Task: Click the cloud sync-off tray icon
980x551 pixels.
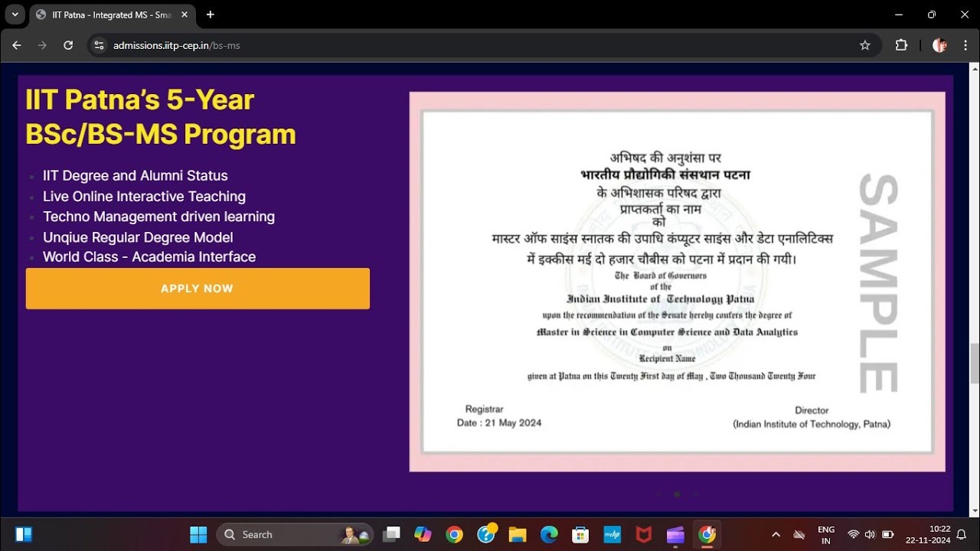Action: click(x=799, y=534)
